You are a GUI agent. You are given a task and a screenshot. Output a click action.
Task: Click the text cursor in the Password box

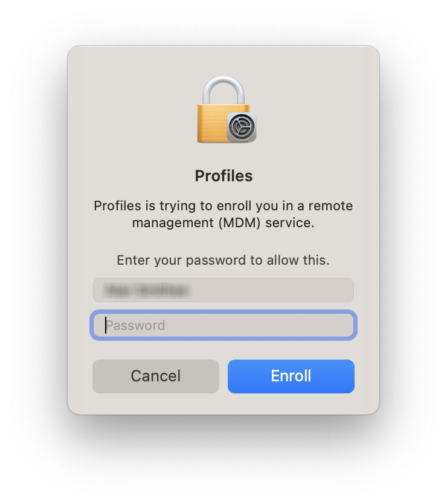(106, 325)
